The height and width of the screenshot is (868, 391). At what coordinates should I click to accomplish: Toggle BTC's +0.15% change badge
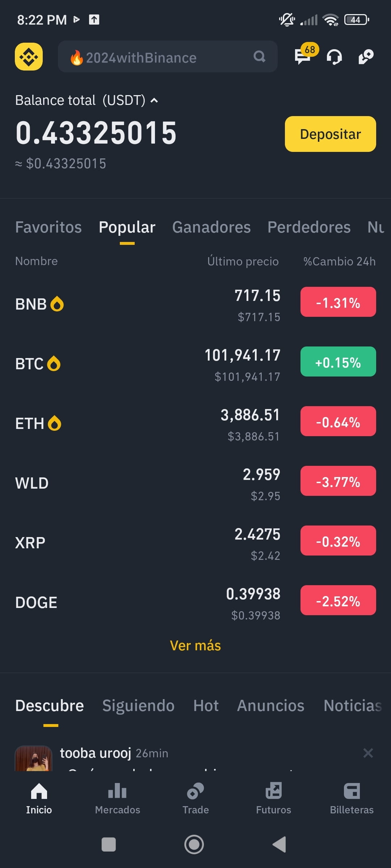338,362
